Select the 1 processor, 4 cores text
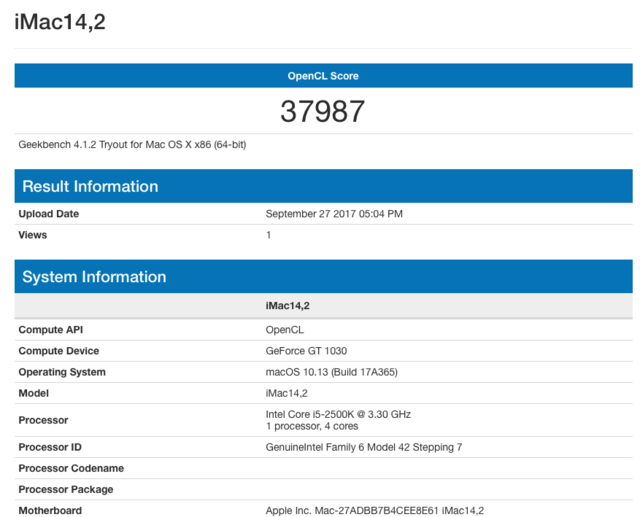The width and height of the screenshot is (640, 517). [312, 426]
